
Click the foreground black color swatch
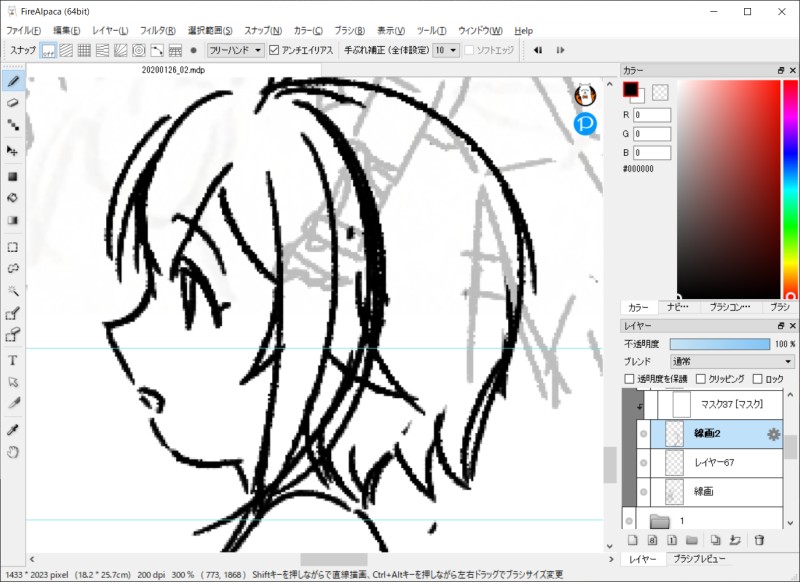(630, 90)
